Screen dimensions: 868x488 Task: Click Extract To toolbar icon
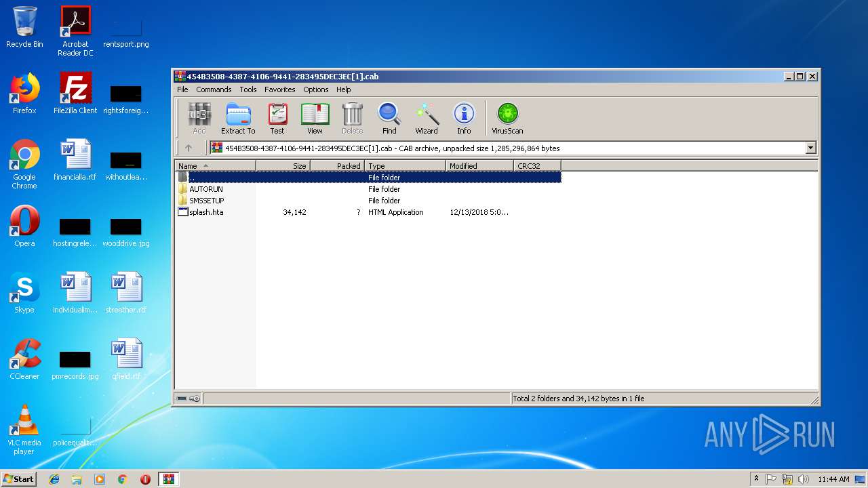click(x=238, y=119)
